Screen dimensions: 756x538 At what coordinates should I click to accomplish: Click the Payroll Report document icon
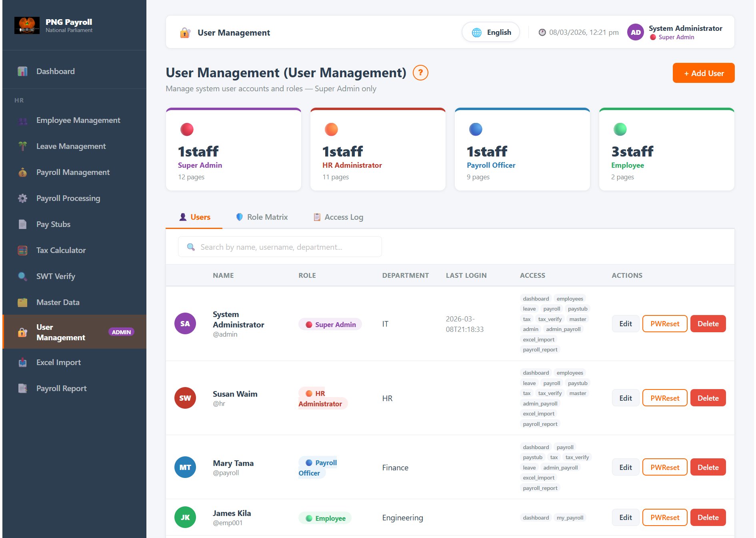(x=22, y=389)
